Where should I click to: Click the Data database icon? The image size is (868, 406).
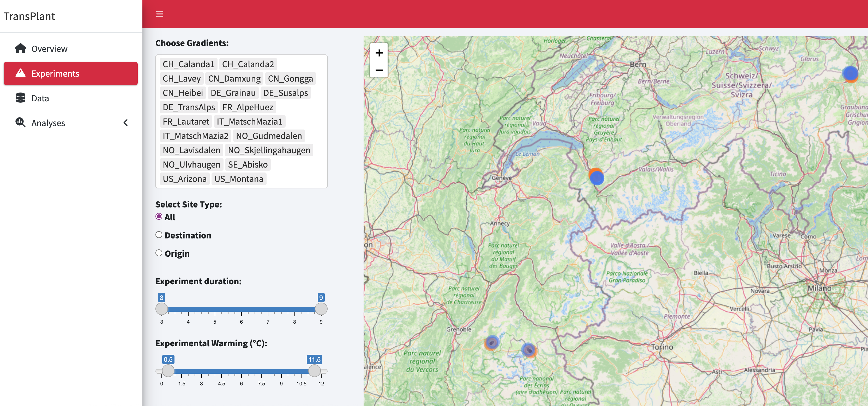click(x=20, y=98)
